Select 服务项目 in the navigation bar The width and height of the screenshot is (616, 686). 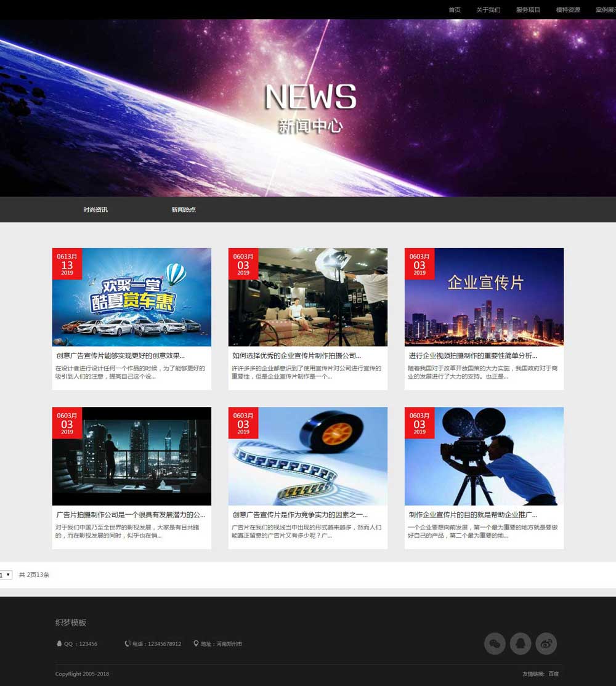[x=528, y=10]
